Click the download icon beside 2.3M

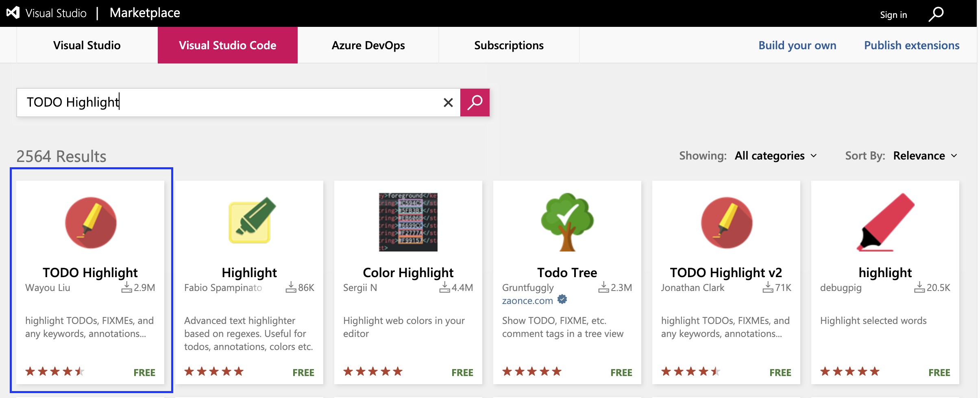coord(603,287)
